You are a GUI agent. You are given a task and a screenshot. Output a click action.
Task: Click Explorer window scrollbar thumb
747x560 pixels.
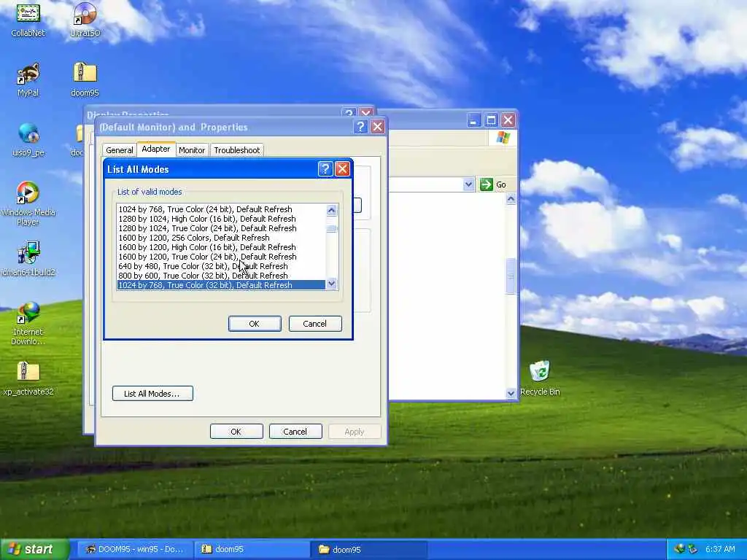[511, 276]
